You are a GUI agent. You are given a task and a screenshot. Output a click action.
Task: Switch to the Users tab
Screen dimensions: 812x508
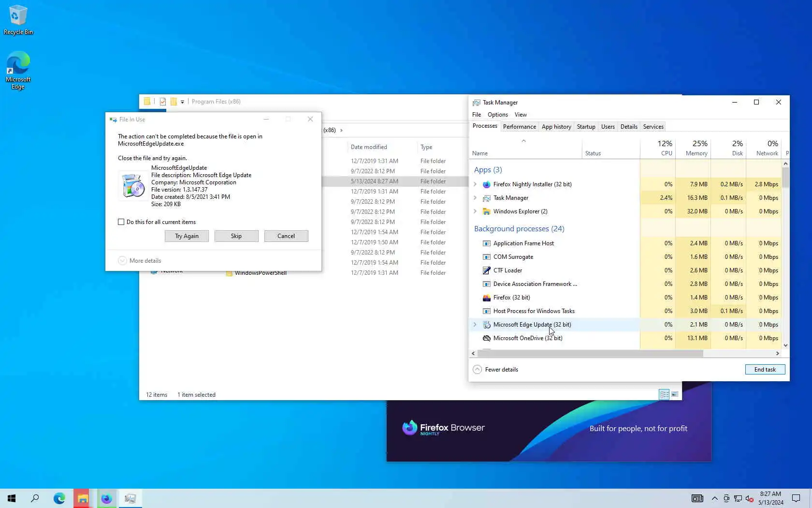pos(608,127)
